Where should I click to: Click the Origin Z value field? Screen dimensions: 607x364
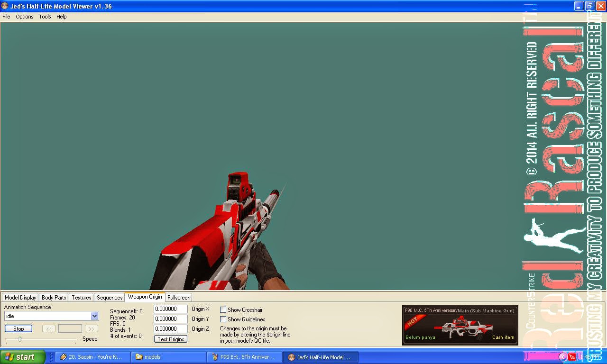tap(171, 329)
